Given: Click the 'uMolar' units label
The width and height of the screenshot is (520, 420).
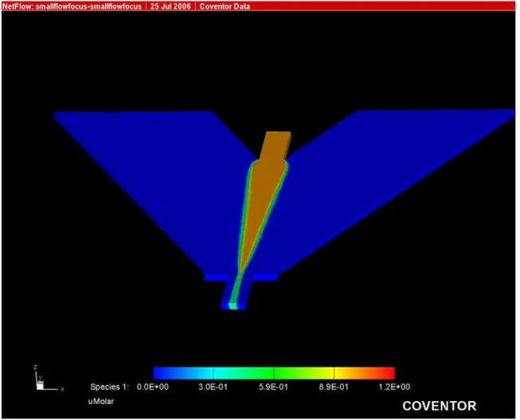Looking at the screenshot, I should click(x=101, y=402).
